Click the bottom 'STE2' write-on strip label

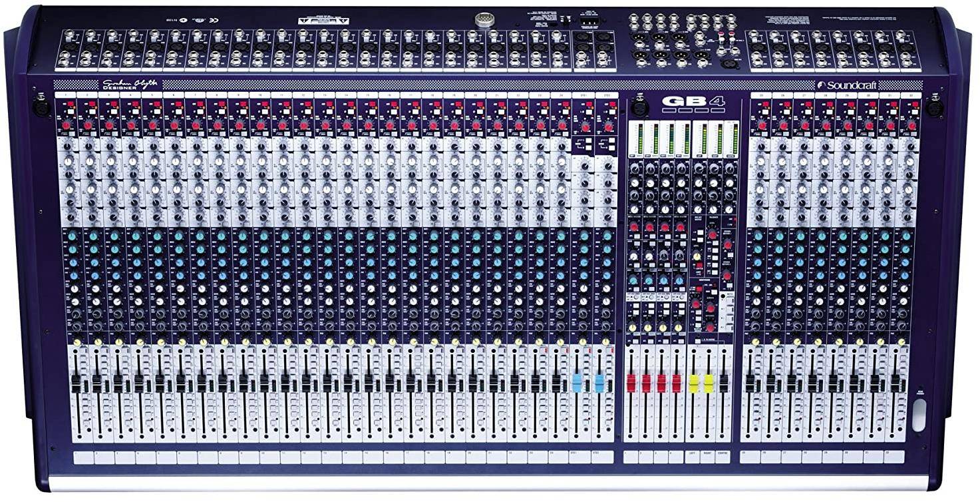603,458
